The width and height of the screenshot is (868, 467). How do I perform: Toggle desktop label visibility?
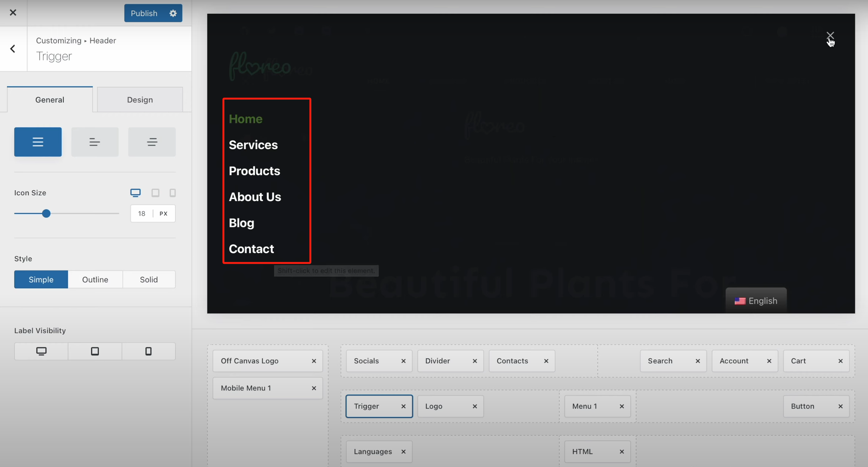pyautogui.click(x=40, y=351)
